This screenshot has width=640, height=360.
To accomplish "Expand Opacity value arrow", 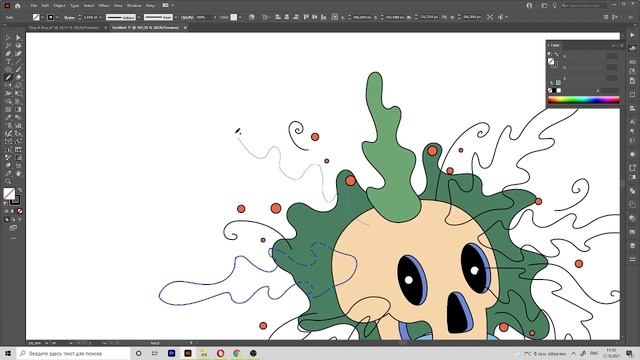I will [x=215, y=17].
